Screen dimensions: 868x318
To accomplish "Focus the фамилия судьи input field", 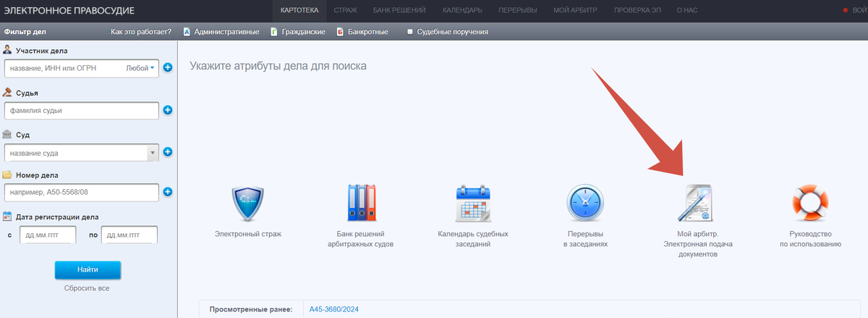I will point(81,111).
